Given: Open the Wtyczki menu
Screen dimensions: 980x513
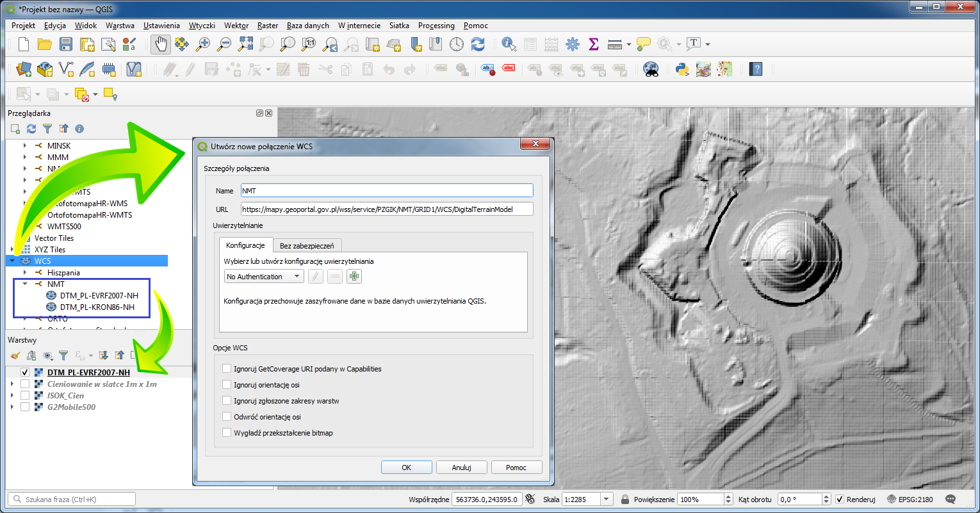Looking at the screenshot, I should pyautogui.click(x=202, y=26).
